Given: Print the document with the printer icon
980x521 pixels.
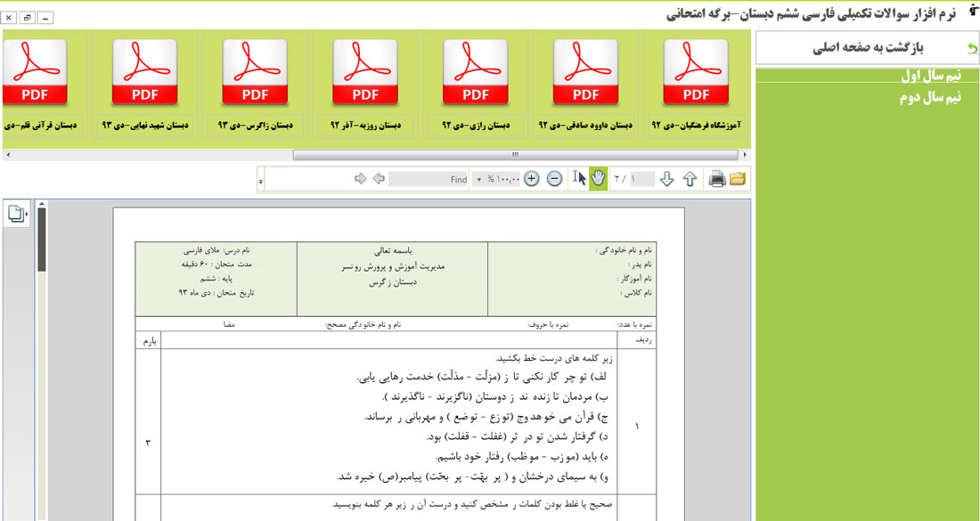Looking at the screenshot, I should [x=716, y=179].
